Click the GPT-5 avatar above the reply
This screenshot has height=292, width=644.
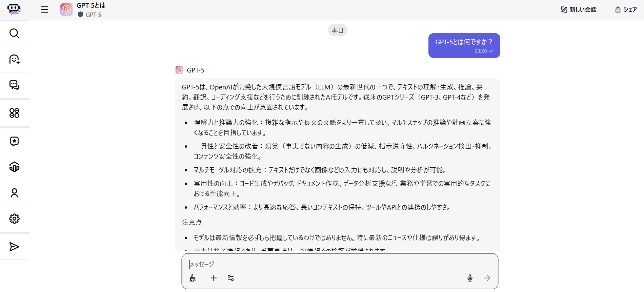(179, 70)
